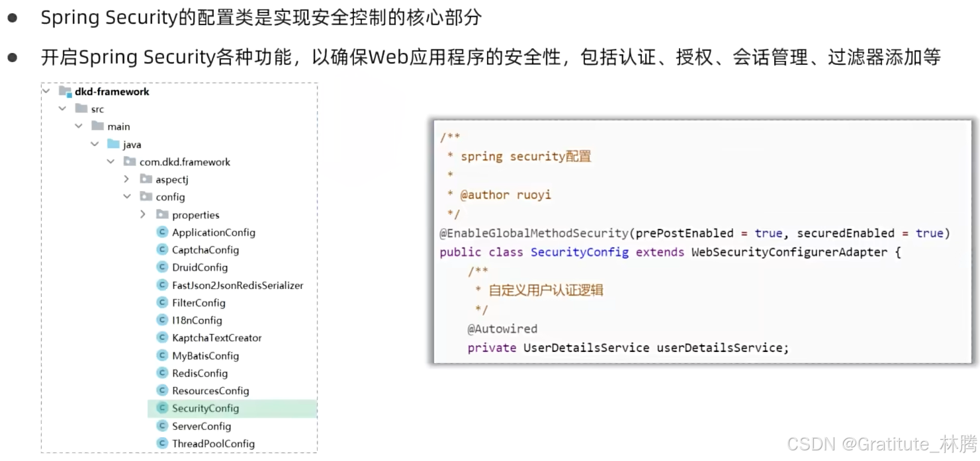Click the FilterConfig class icon
The height and width of the screenshot is (461, 980).
tap(162, 302)
